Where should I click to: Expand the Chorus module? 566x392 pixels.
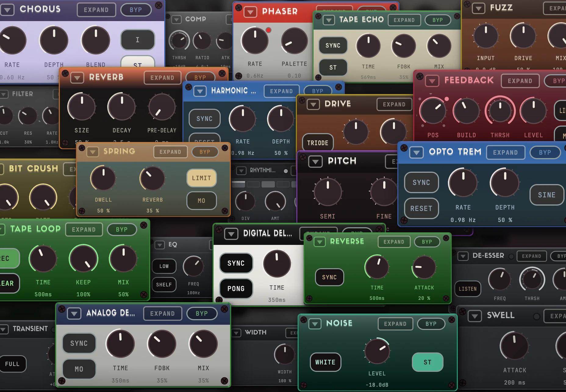tap(96, 10)
